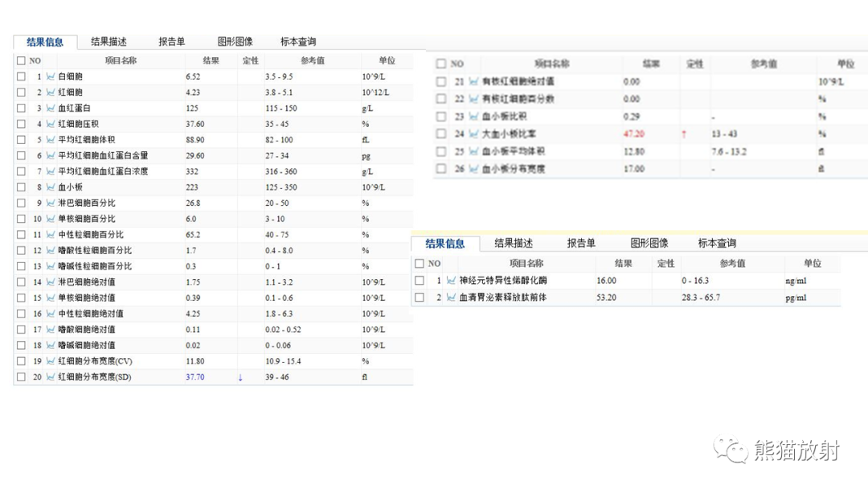Viewport: 868px width, 489px height.
Task: Open the trend chart icon for 淋巴细胞绝对值
Action: click(51, 281)
